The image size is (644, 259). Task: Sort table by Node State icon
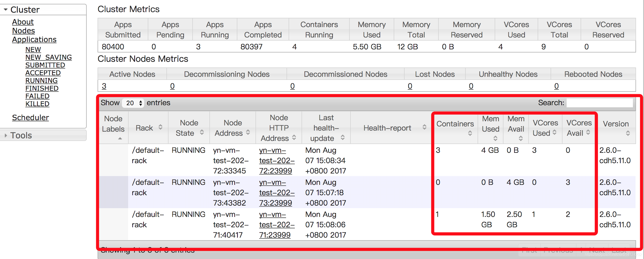coord(202,132)
